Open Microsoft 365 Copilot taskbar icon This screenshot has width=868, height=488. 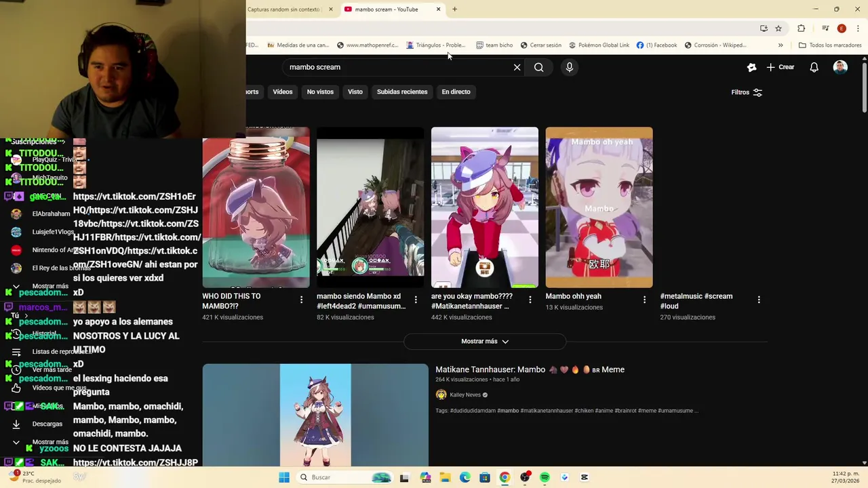425,477
